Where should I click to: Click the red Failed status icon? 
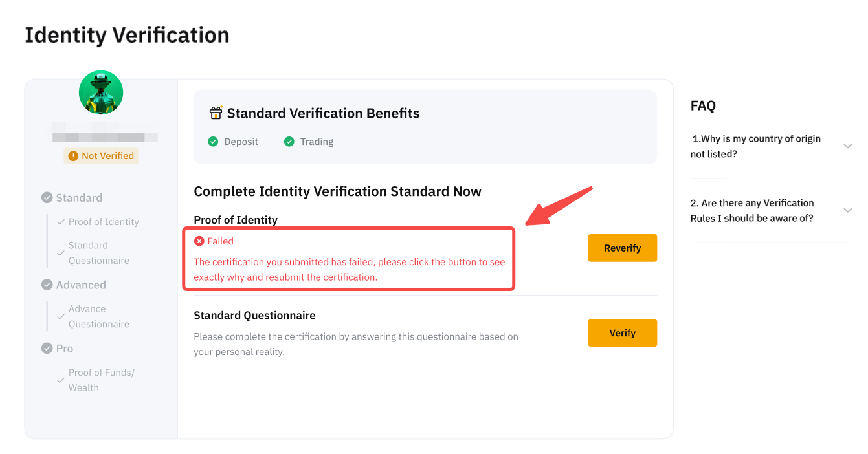click(x=199, y=241)
